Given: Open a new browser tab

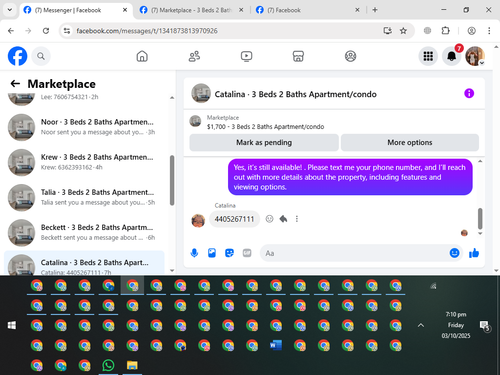Looking at the screenshot, I should 375,10.
